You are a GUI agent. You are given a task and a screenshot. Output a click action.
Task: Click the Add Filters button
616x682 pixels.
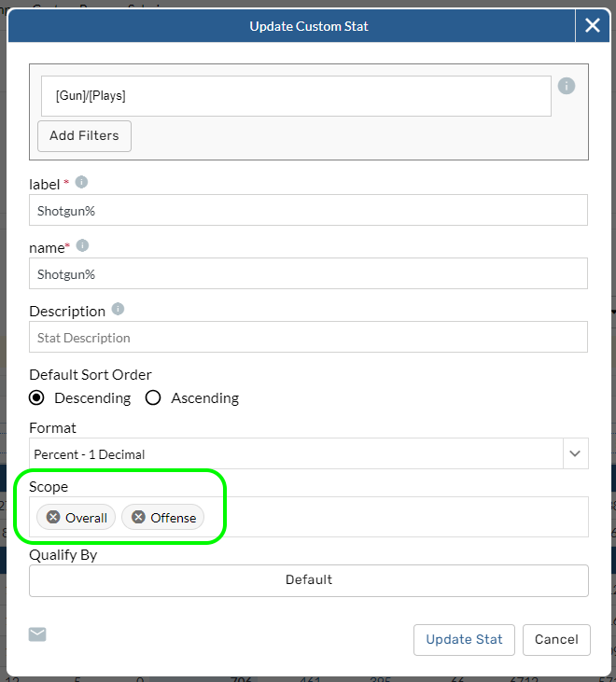click(x=84, y=135)
